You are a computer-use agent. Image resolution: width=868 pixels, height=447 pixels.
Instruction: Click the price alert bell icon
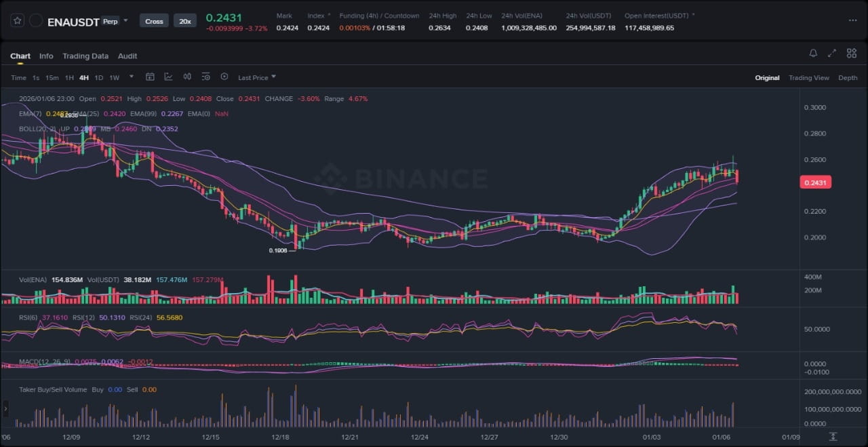(x=813, y=54)
